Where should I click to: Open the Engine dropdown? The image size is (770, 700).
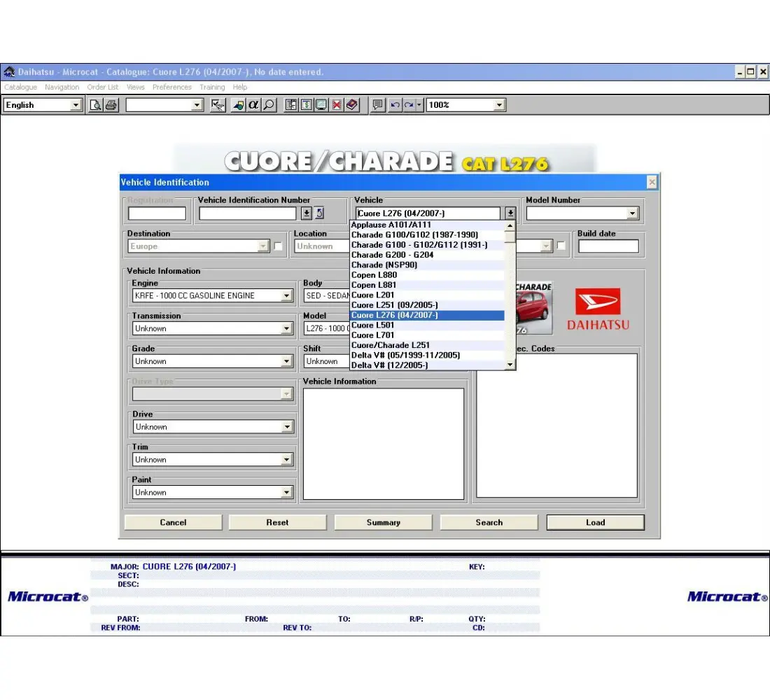click(x=286, y=295)
